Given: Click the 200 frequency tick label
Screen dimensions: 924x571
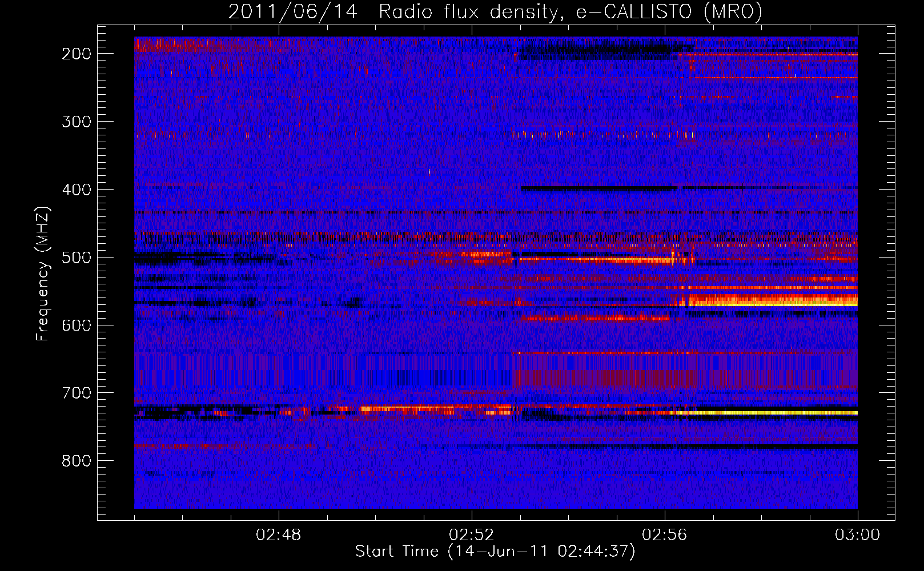Looking at the screenshot, I should [77, 54].
